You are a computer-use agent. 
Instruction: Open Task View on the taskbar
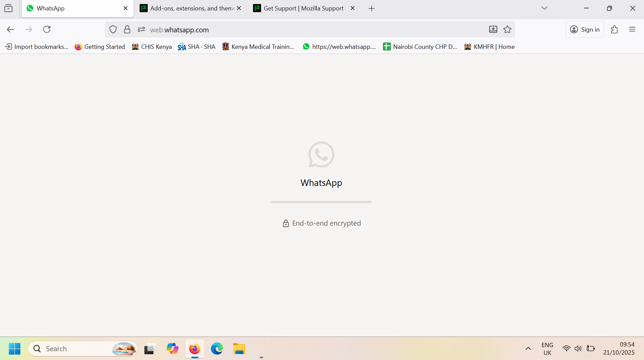[x=150, y=349]
